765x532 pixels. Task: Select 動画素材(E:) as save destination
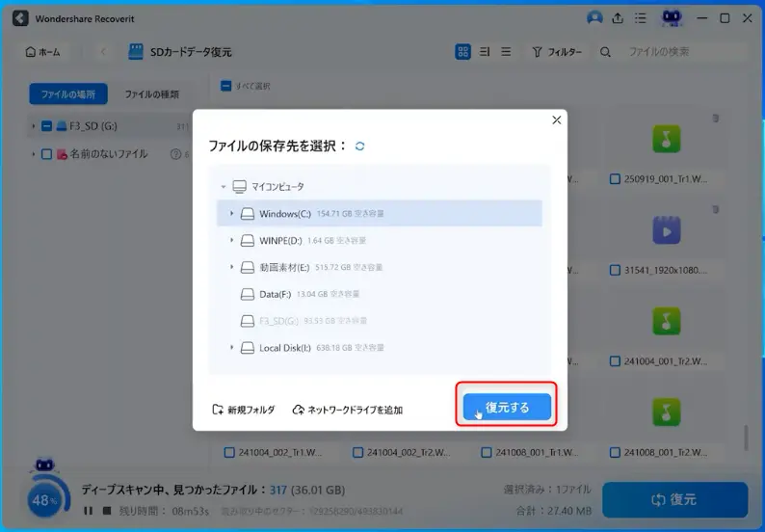(379, 267)
